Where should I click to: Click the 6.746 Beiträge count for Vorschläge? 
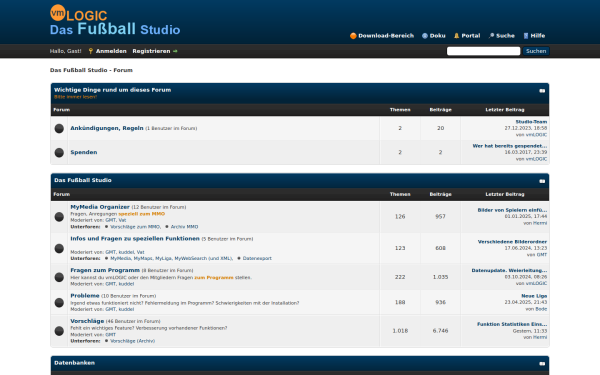coord(440,331)
